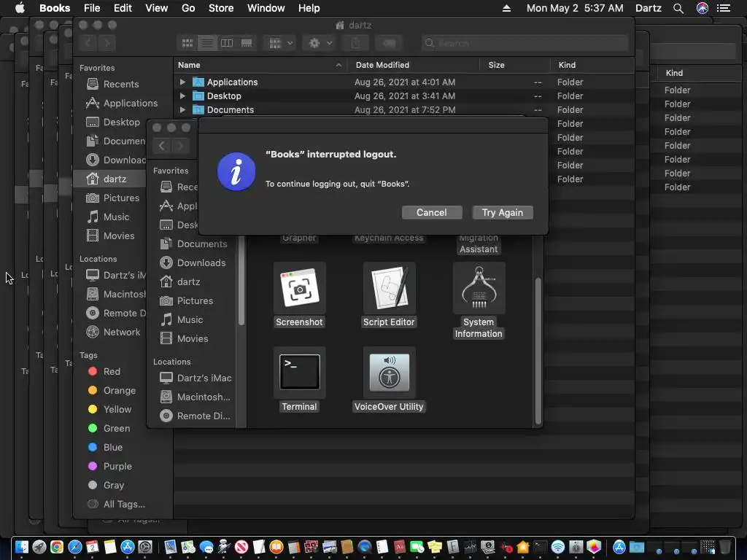Click Dartz user name in menu bar
Screen dimensions: 747x560
click(649, 8)
